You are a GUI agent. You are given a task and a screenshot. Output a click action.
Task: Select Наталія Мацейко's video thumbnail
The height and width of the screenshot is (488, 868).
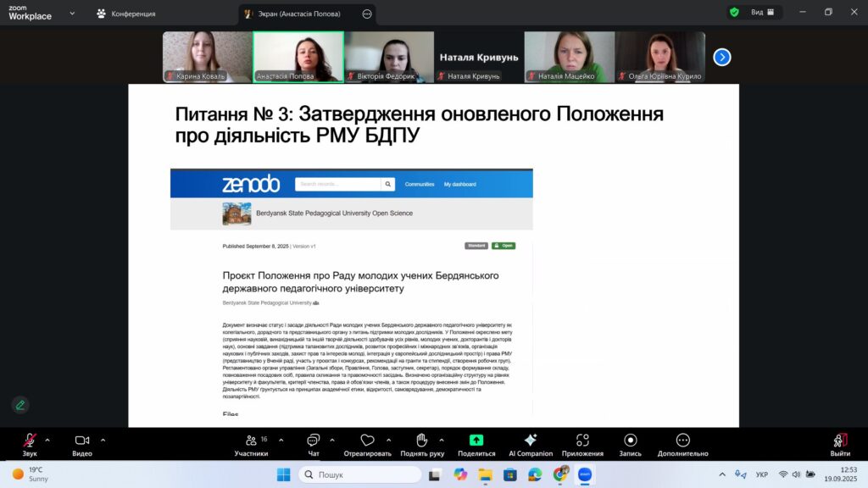pos(569,57)
